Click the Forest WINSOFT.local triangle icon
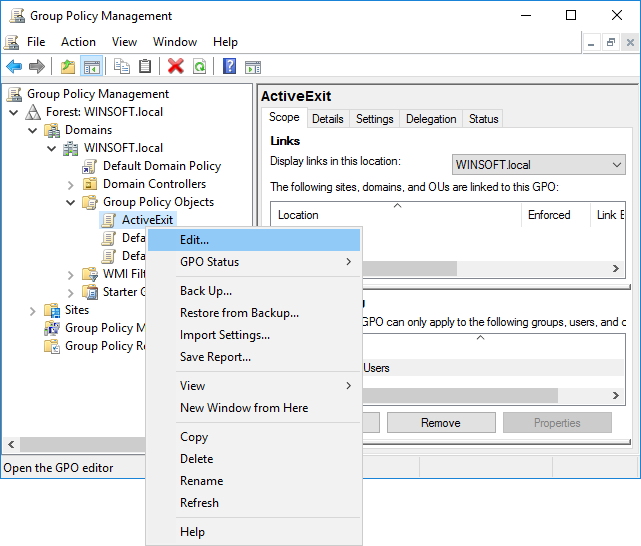641x546 pixels. 33,112
